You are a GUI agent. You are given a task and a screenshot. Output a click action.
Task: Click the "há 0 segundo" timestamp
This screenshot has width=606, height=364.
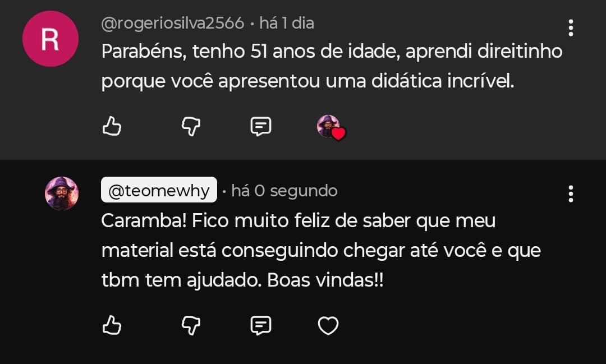click(284, 191)
